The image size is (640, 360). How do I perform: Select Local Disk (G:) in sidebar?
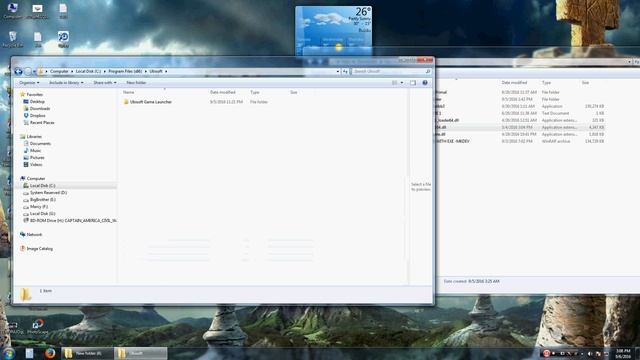pyautogui.click(x=42, y=213)
